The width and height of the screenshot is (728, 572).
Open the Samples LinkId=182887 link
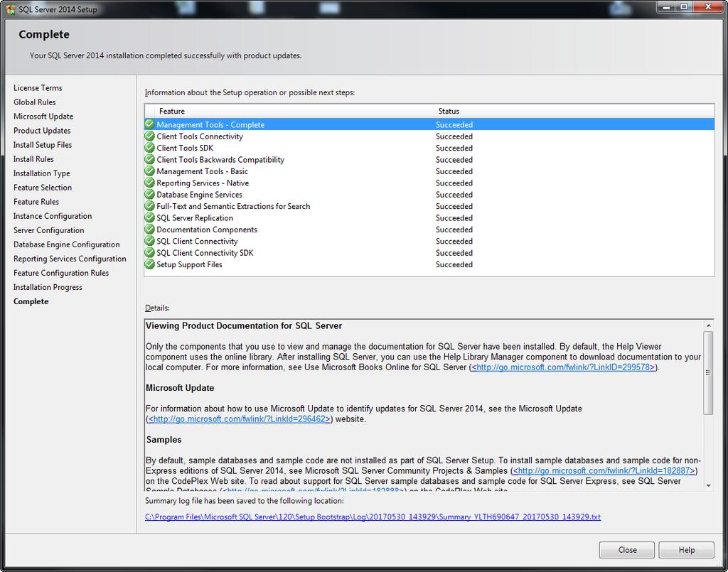pos(604,470)
